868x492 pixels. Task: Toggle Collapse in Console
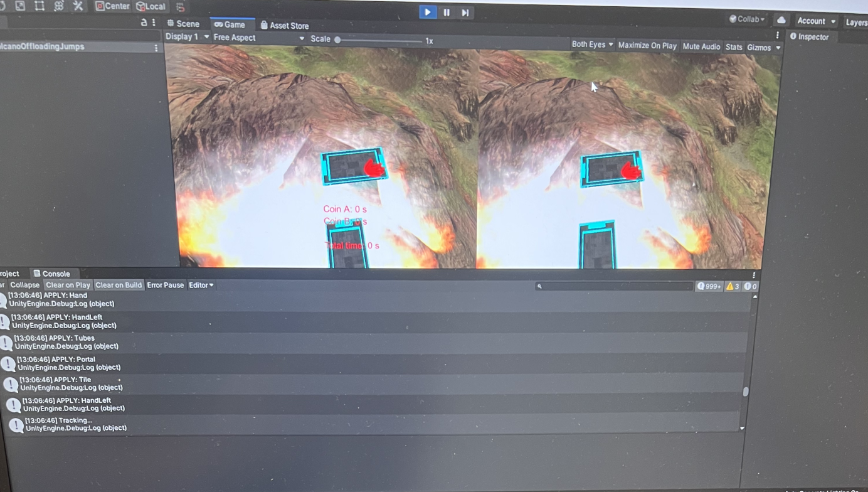[x=24, y=285]
